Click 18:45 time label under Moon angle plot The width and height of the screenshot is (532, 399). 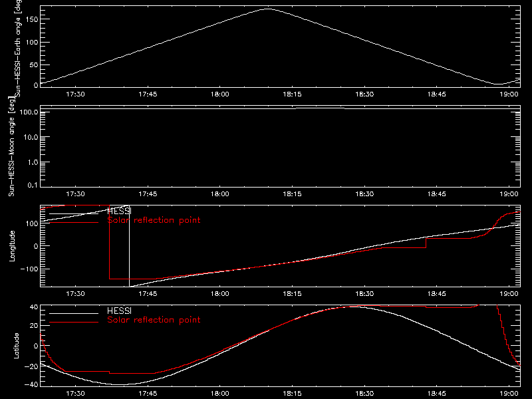437,194
